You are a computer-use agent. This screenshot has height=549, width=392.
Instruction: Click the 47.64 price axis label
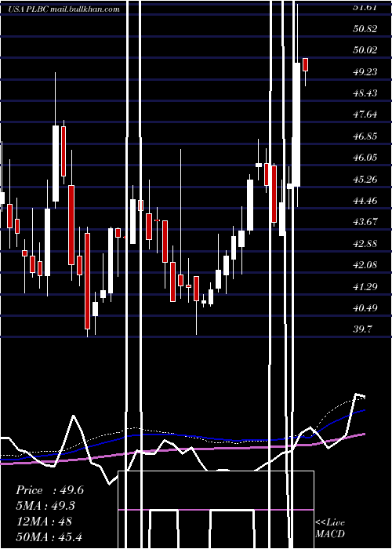pyautogui.click(x=365, y=115)
